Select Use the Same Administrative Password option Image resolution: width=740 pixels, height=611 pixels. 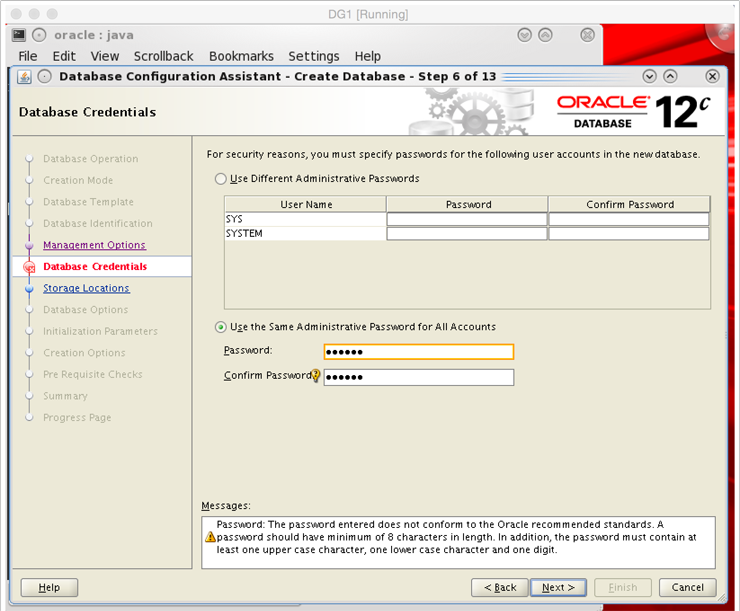pyautogui.click(x=220, y=327)
